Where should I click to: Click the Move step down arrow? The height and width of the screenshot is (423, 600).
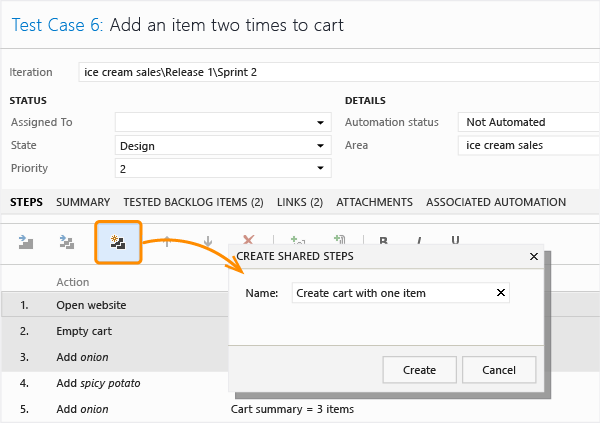(208, 241)
